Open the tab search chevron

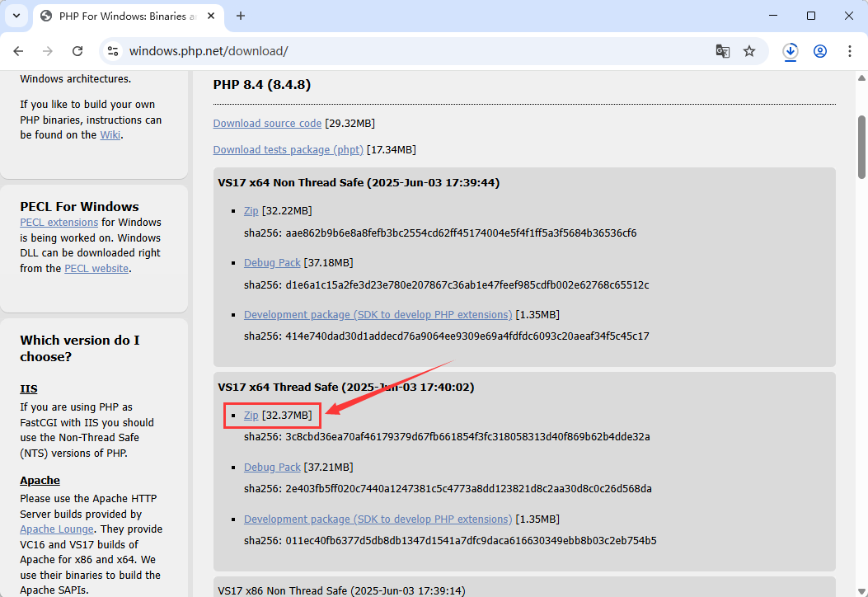16,16
